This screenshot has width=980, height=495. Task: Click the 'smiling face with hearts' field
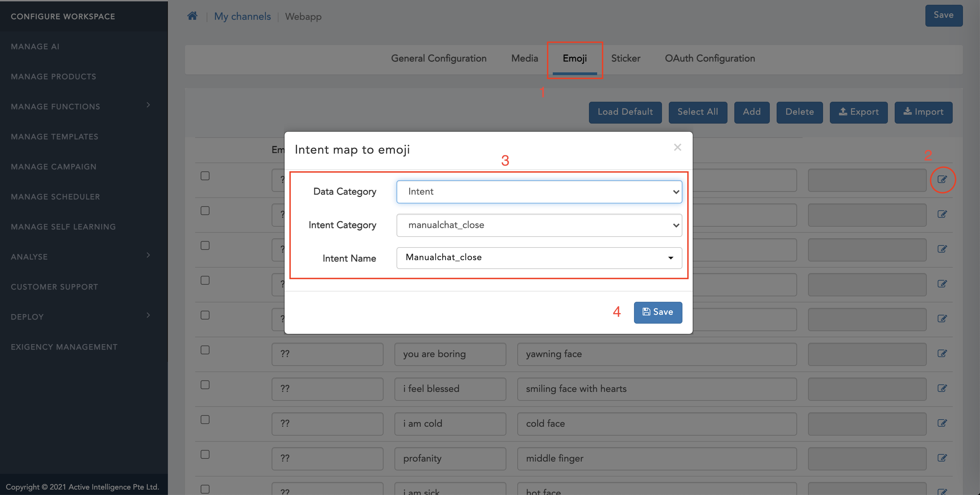pyautogui.click(x=657, y=389)
